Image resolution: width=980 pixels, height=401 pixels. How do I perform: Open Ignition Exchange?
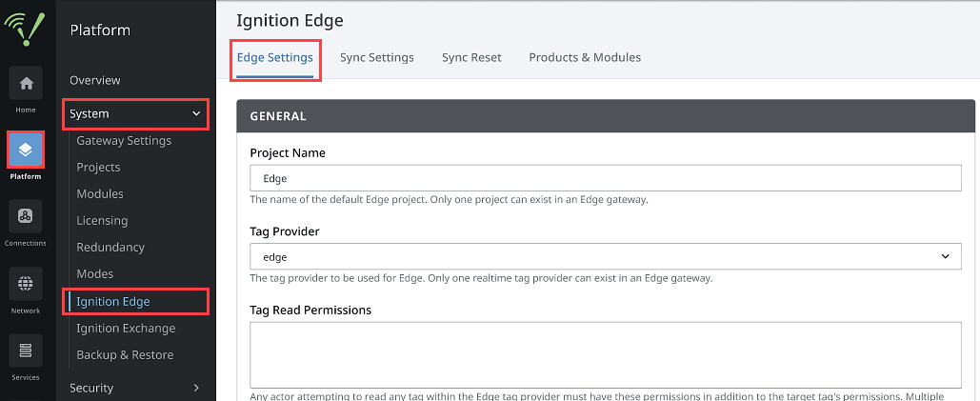coord(126,328)
